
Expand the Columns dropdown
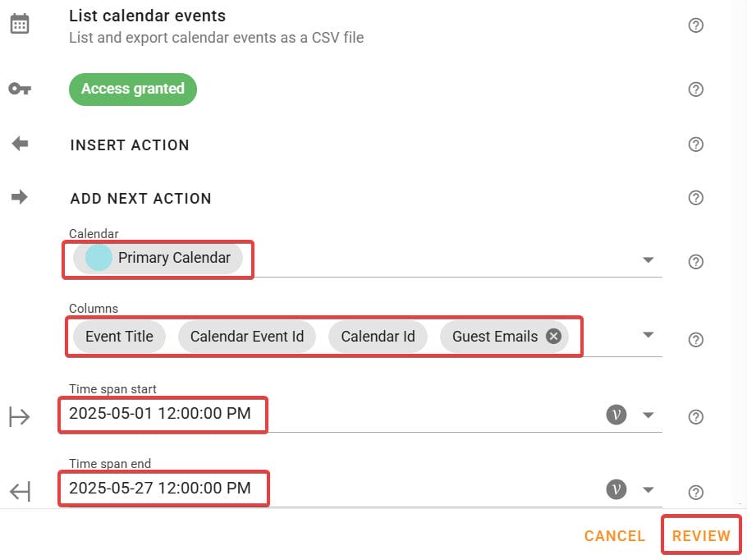tap(648, 335)
